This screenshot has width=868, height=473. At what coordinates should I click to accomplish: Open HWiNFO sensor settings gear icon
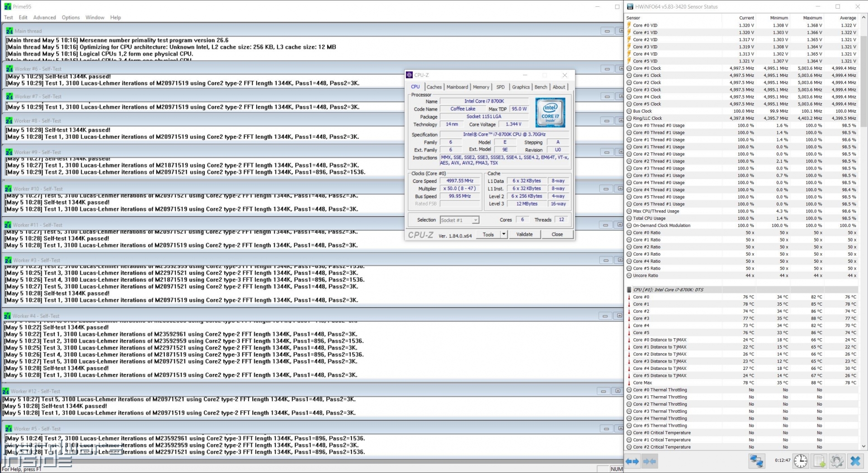point(837,461)
